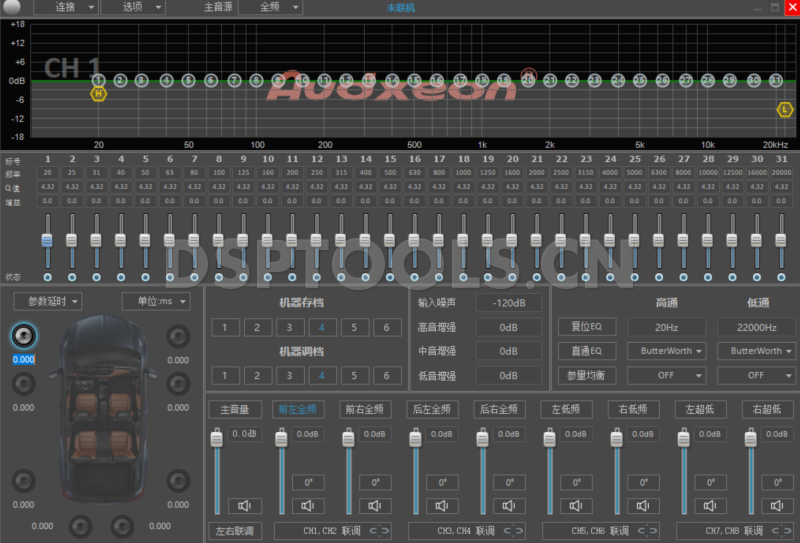Mute the 前左全频 channel speaker icon
The height and width of the screenshot is (543, 800).
click(309, 505)
